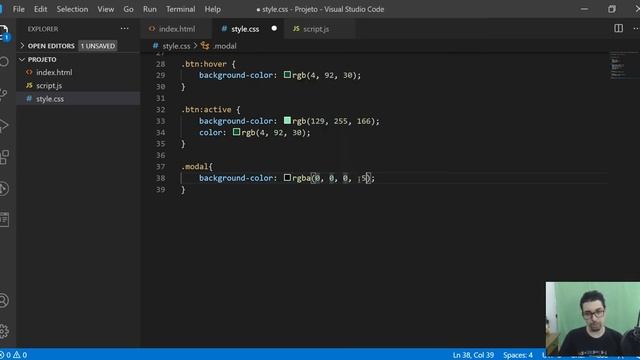640x360 pixels.
Task: Open color swatch for rgb(129, 255, 166)
Action: click(287, 120)
